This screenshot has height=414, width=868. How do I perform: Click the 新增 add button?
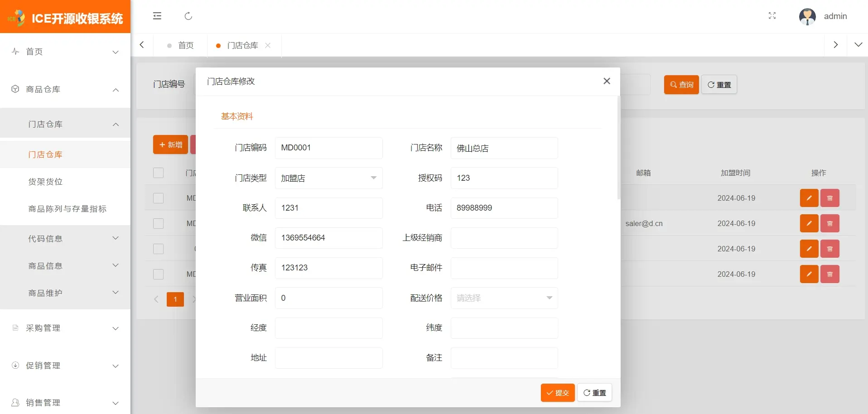(x=170, y=144)
